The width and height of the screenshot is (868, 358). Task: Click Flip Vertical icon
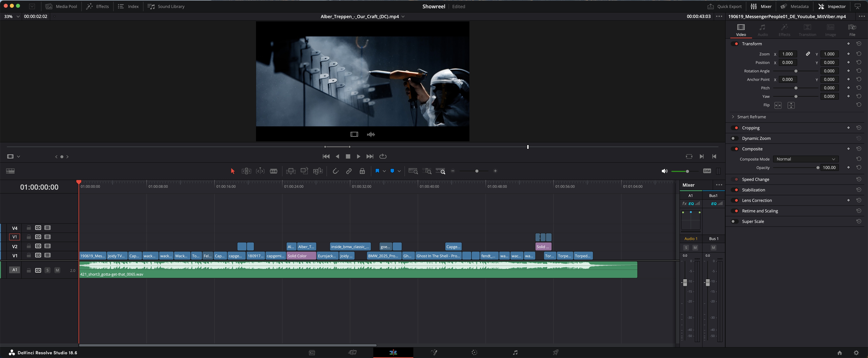(x=791, y=105)
